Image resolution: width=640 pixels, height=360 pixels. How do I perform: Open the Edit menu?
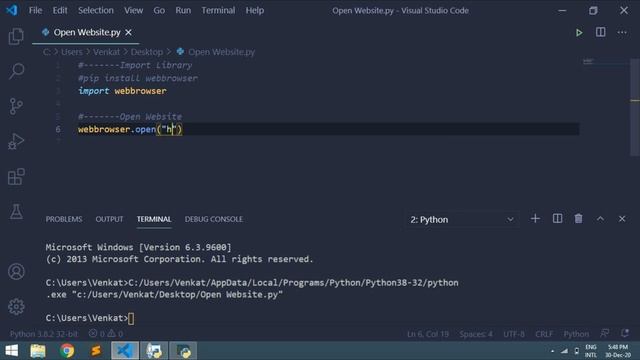(x=60, y=10)
